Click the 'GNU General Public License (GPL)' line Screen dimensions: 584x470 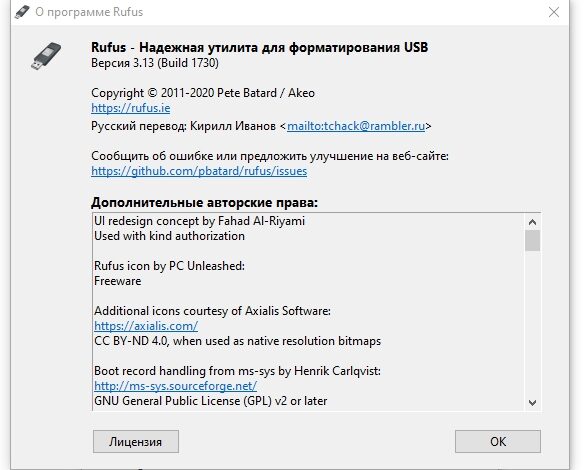(x=211, y=401)
